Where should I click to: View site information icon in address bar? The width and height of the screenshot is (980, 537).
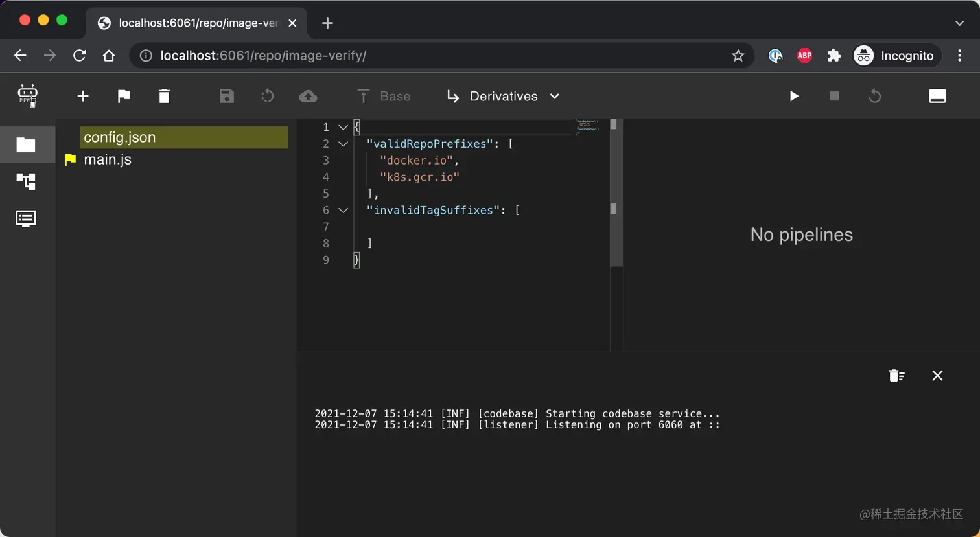click(146, 56)
